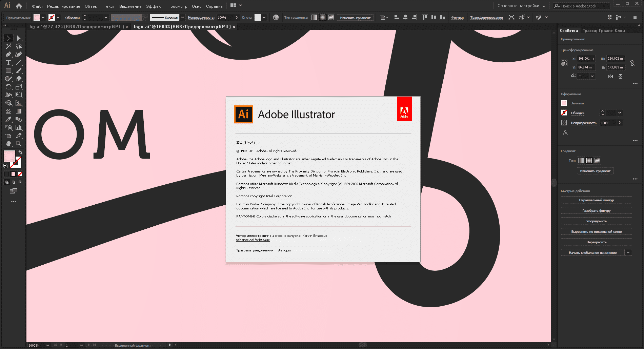This screenshot has width=644, height=349.
Task: Enable Draw Inside mode
Action: pyautogui.click(x=20, y=182)
